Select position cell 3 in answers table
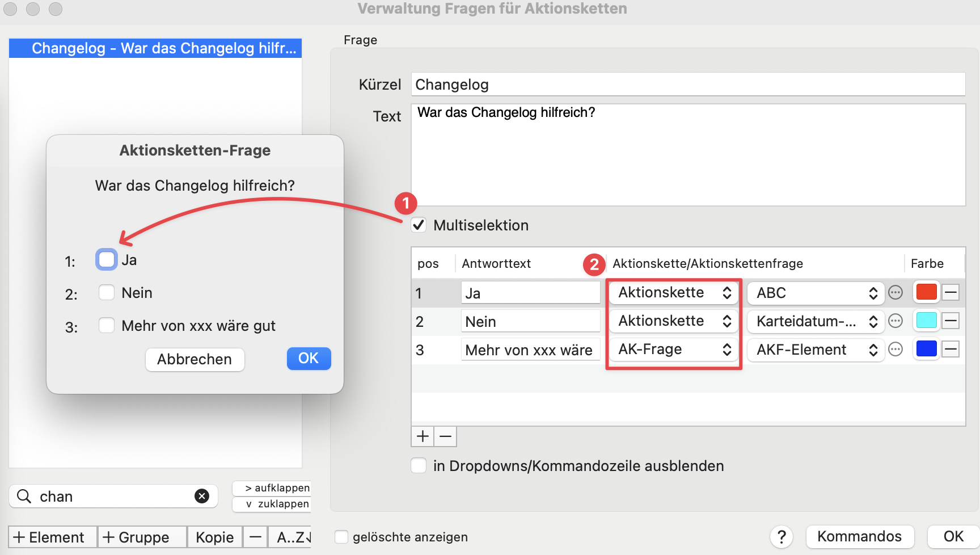This screenshot has height=555, width=980. point(420,350)
